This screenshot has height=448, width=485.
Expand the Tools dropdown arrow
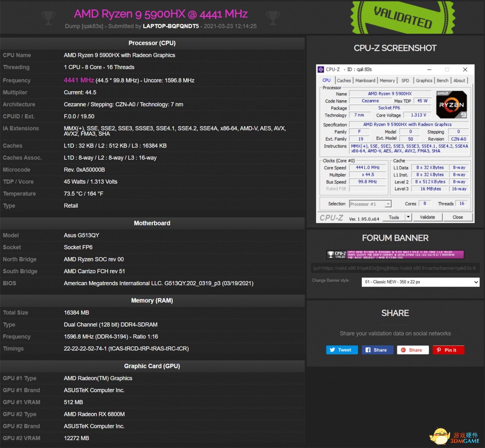[408, 217]
